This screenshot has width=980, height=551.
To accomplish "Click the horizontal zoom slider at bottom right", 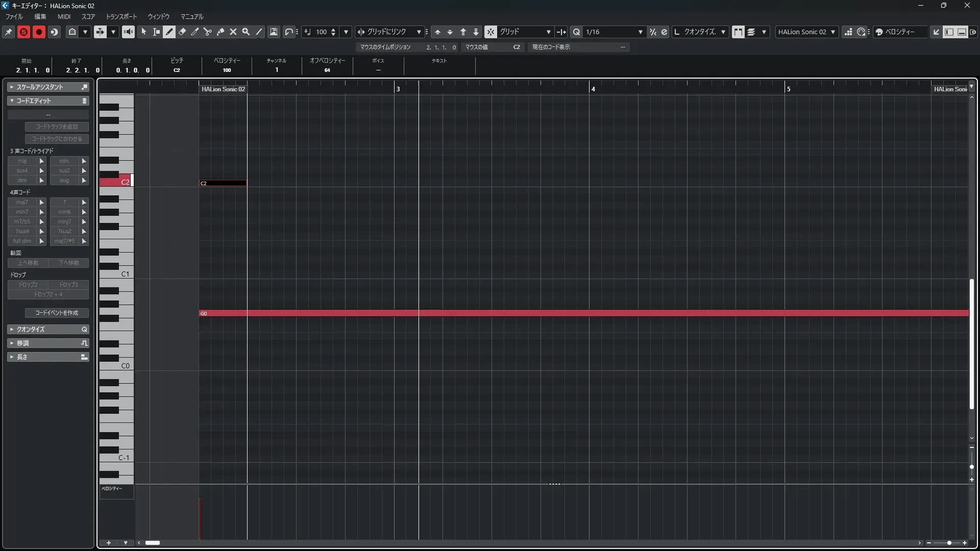I will (x=948, y=543).
